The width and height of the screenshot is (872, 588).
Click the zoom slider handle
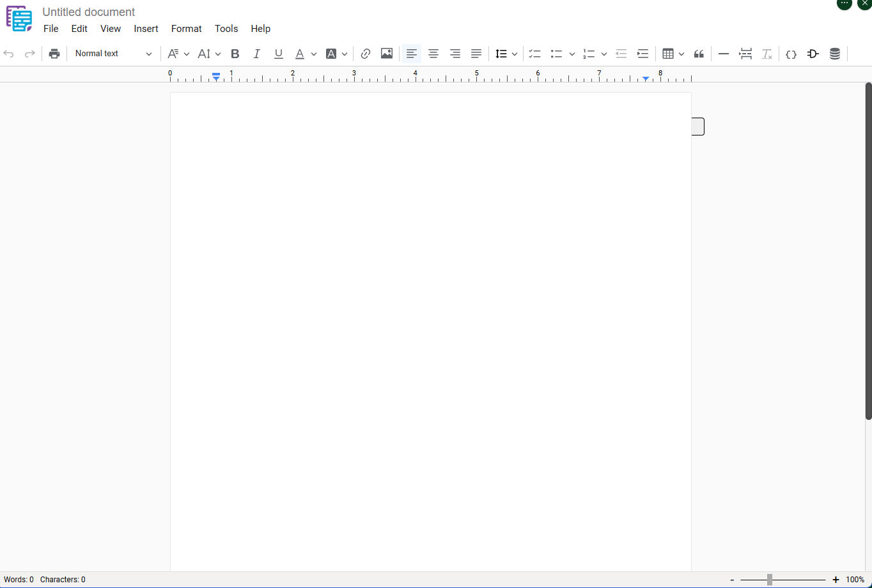tap(770, 580)
